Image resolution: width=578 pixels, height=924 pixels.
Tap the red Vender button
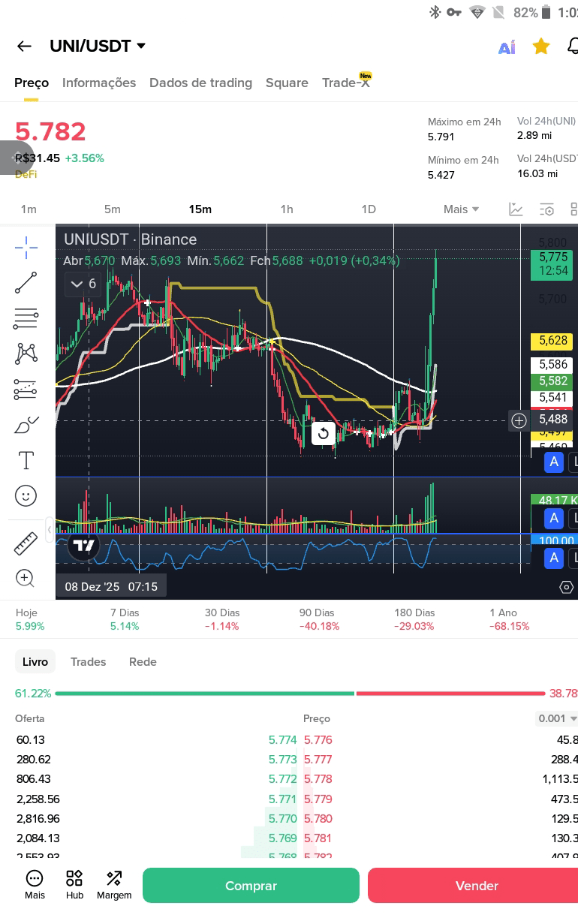473,886
